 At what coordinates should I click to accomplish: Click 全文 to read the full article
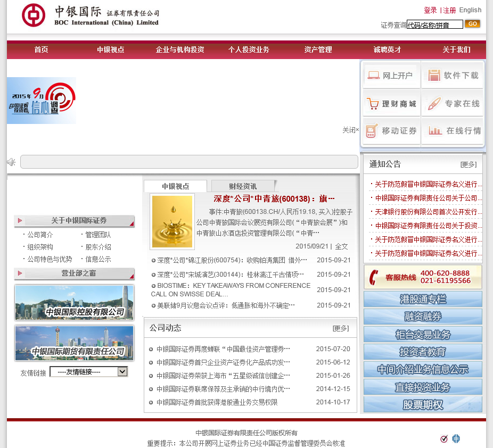[x=341, y=247]
